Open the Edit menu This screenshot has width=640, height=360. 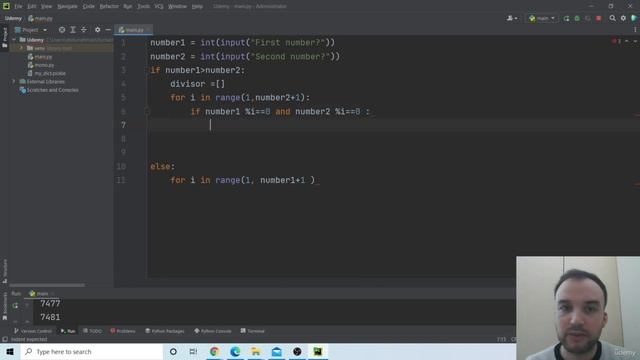32,7
